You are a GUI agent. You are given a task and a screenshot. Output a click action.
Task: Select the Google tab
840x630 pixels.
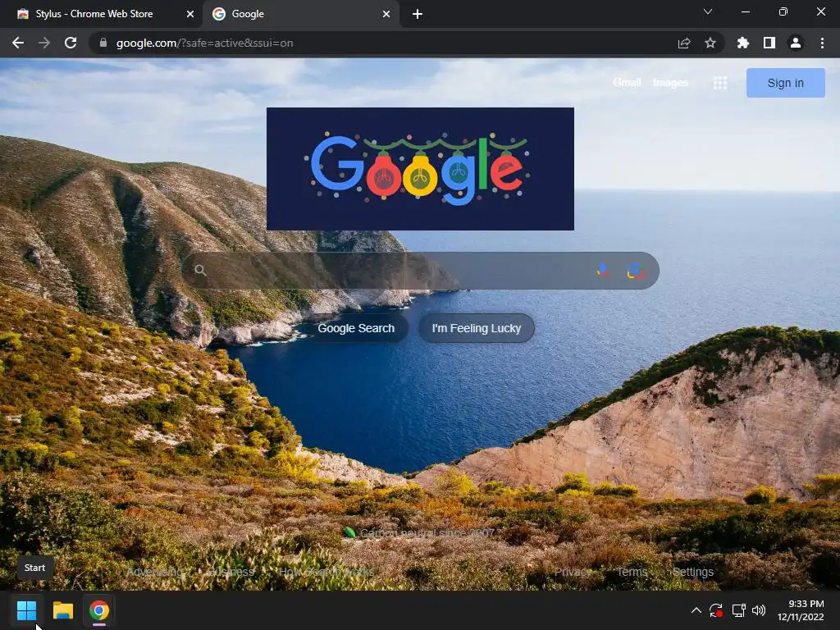(301, 14)
